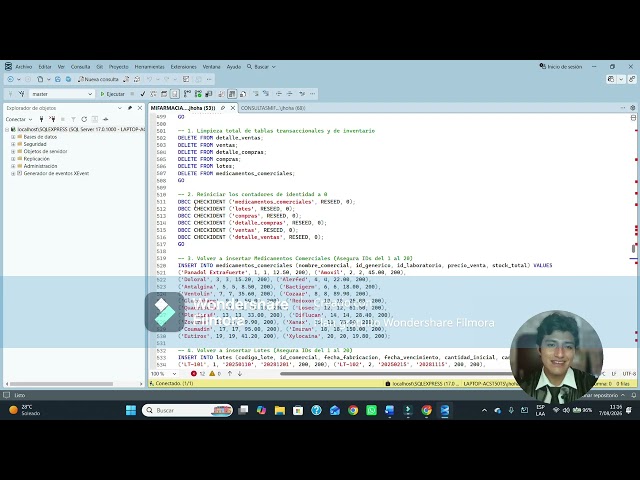The width and height of the screenshot is (640, 480).
Task: Click the red error count indicator
Action: click(x=198, y=373)
